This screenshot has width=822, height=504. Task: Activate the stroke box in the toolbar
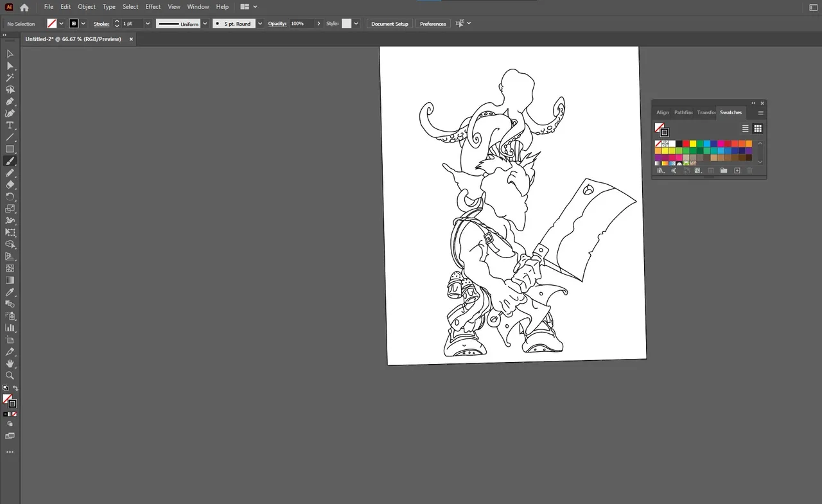click(12, 404)
